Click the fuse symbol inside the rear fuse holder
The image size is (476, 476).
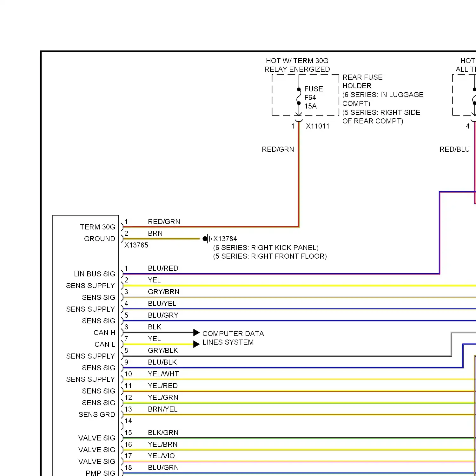point(299,96)
